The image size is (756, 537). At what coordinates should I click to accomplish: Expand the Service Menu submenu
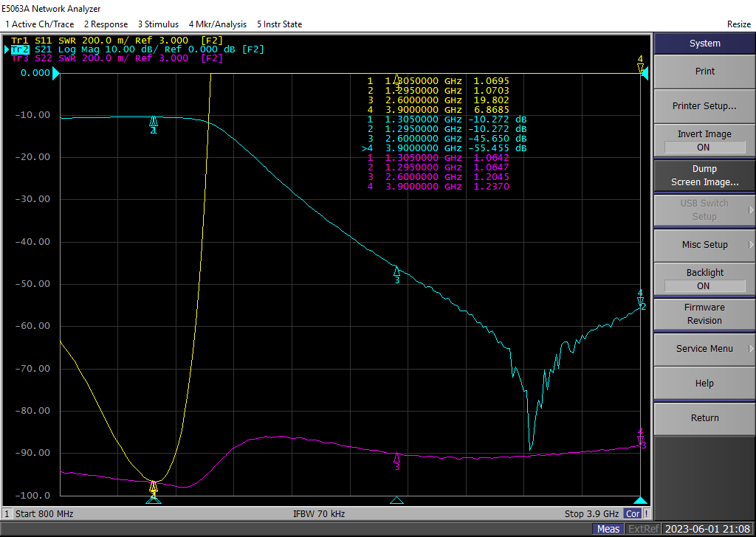pyautogui.click(x=704, y=349)
